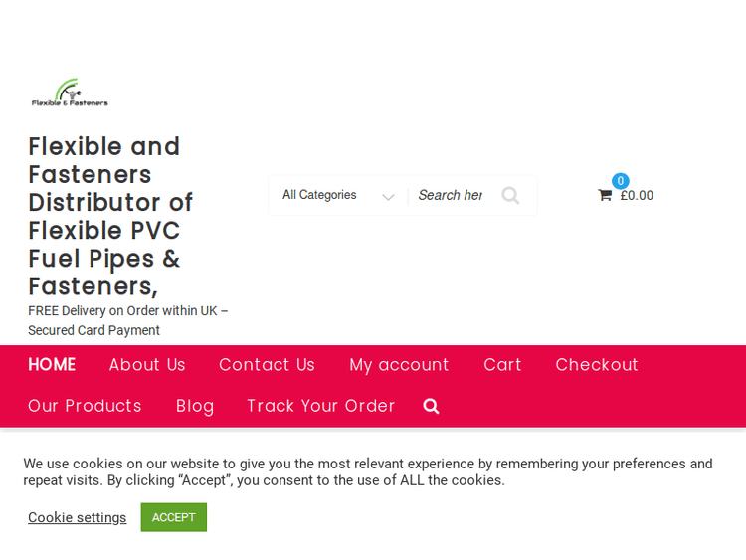This screenshot has width=746, height=560.
Task: Go to Checkout in the navigation
Action: click(597, 365)
